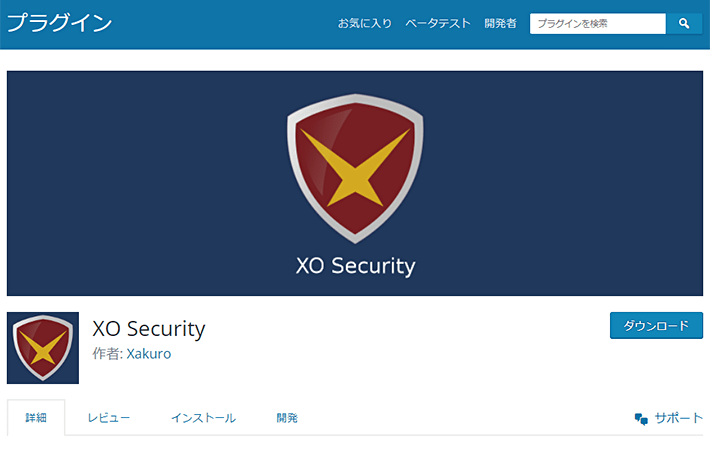
Task: Go to the ベータテスト page
Action: click(438, 23)
